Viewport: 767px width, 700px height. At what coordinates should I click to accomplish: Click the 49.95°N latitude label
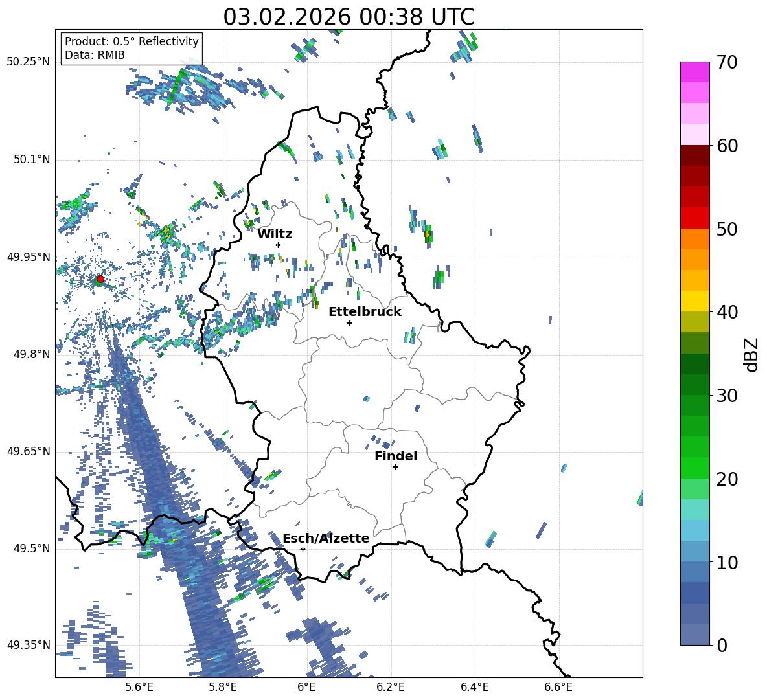(29, 256)
